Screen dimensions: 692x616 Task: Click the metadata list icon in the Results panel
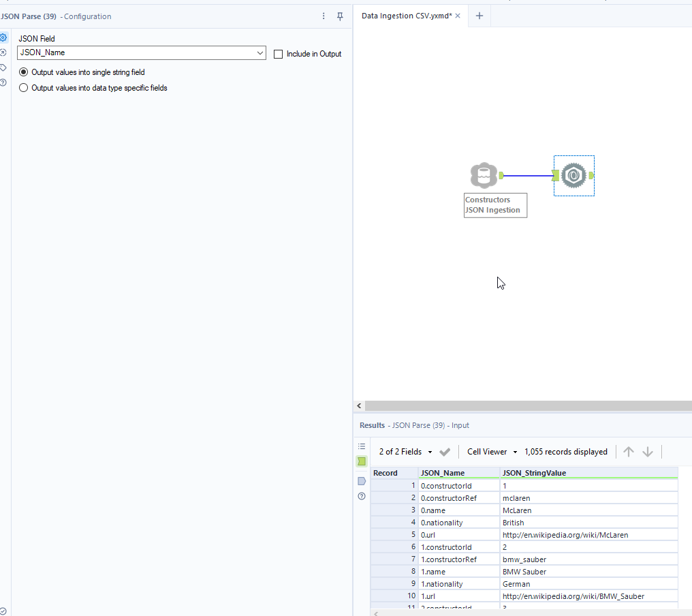pyautogui.click(x=362, y=445)
